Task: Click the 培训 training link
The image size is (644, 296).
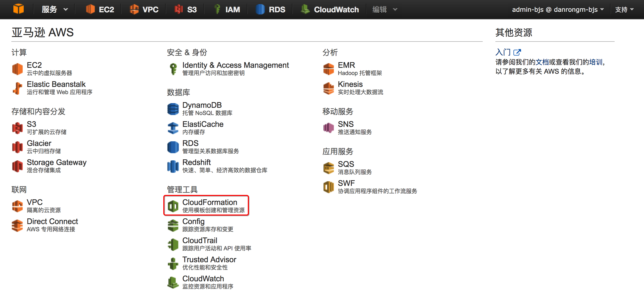Action: [x=596, y=62]
